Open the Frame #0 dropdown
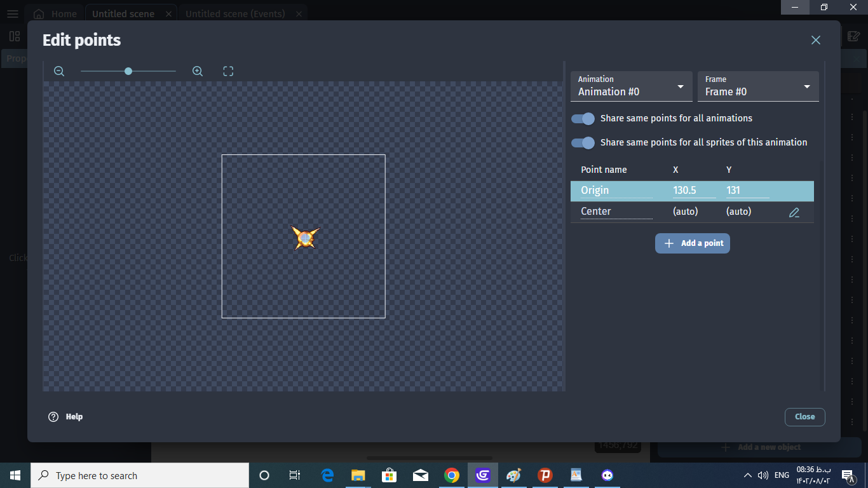868x488 pixels. coord(757,86)
